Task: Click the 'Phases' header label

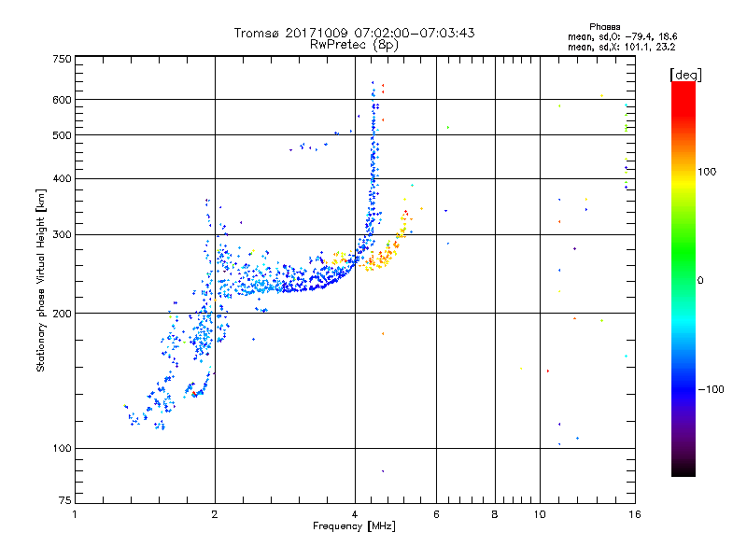Action: pyautogui.click(x=604, y=27)
